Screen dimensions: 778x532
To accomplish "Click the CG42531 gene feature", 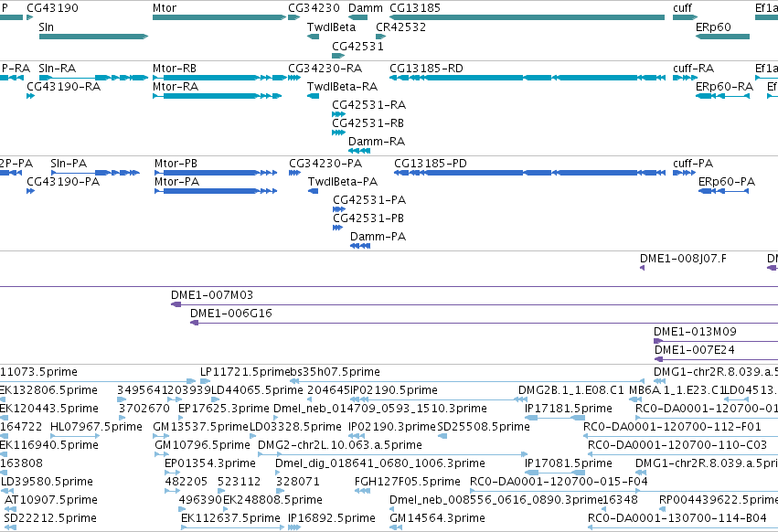I will (338, 56).
